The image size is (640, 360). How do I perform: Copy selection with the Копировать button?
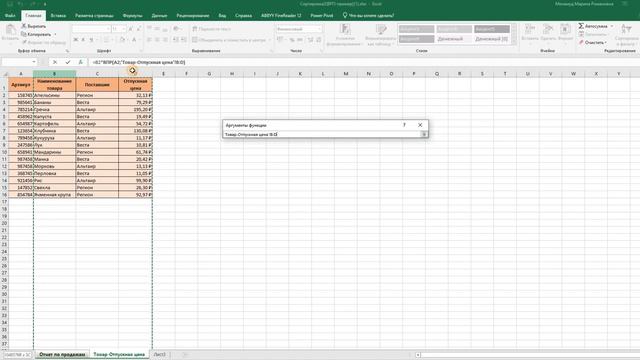(x=37, y=34)
